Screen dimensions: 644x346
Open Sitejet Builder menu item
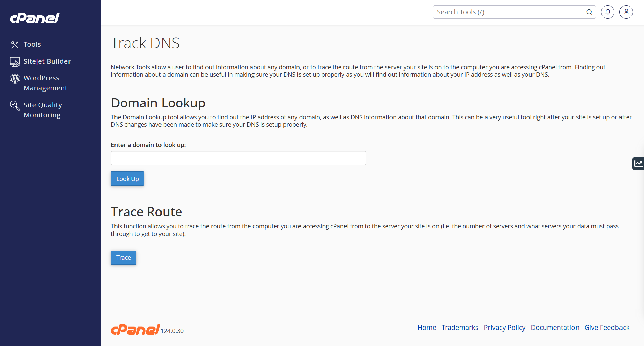point(47,61)
